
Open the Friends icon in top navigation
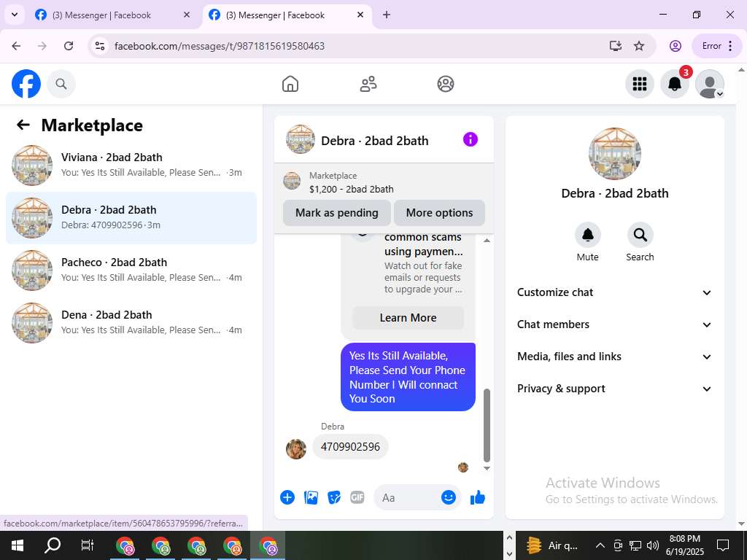coord(368,84)
